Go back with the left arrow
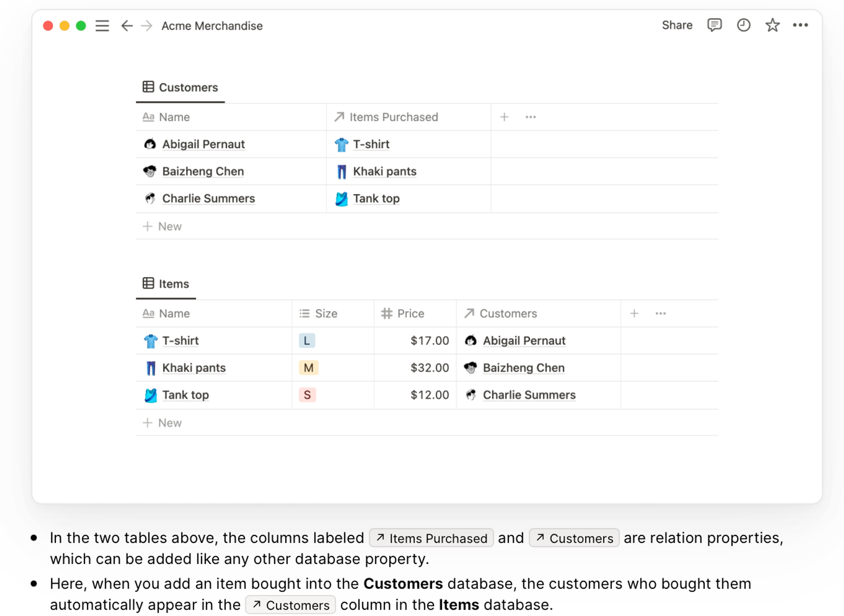Image resolution: width=844 pixels, height=616 pixels. pos(127,26)
